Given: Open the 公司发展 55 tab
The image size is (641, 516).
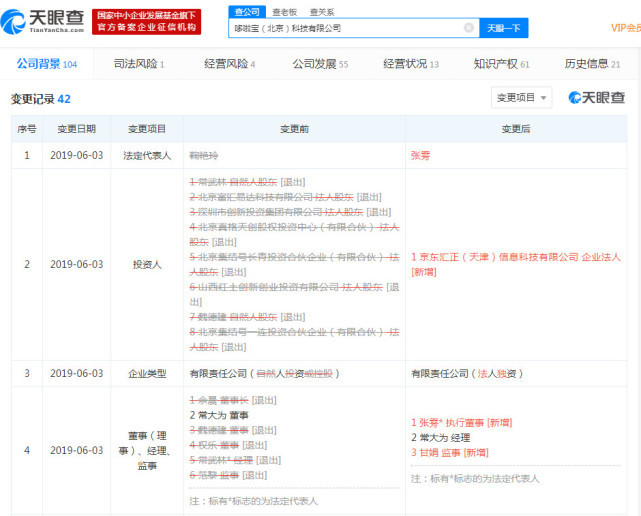Looking at the screenshot, I should 320,64.
